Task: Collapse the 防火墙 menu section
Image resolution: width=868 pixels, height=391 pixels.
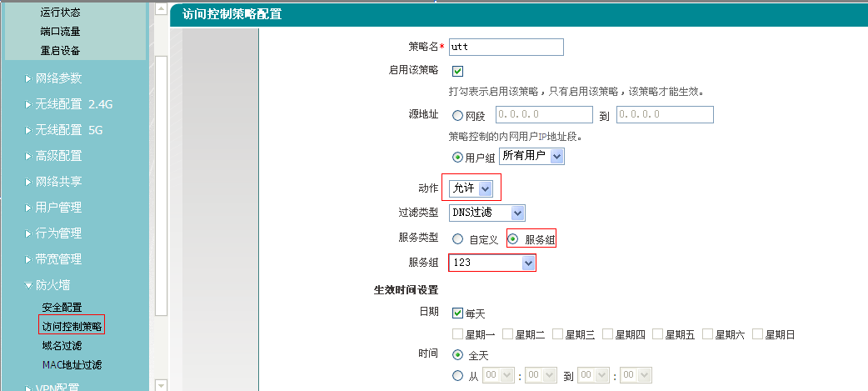Action: [x=52, y=285]
